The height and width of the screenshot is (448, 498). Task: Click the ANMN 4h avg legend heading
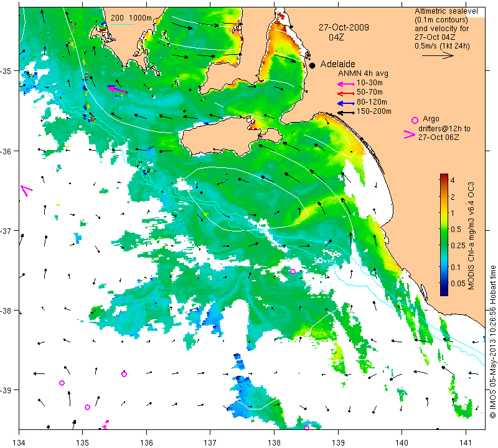pos(363,73)
